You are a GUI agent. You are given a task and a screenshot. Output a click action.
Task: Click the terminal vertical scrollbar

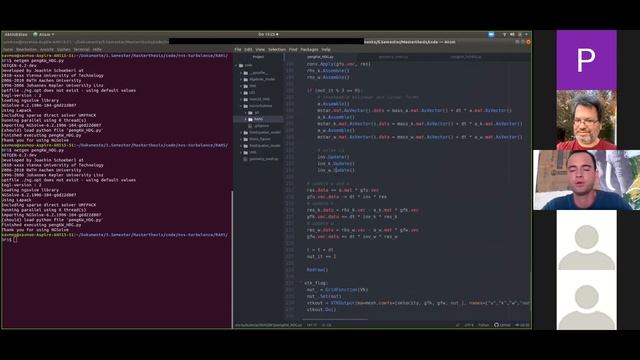(x=232, y=259)
